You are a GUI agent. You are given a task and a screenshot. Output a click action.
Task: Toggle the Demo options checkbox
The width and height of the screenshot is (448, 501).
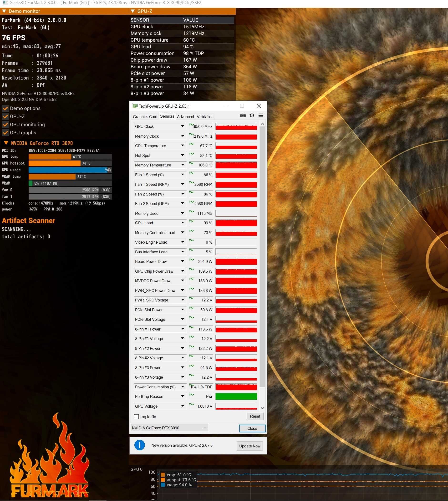click(x=5, y=108)
